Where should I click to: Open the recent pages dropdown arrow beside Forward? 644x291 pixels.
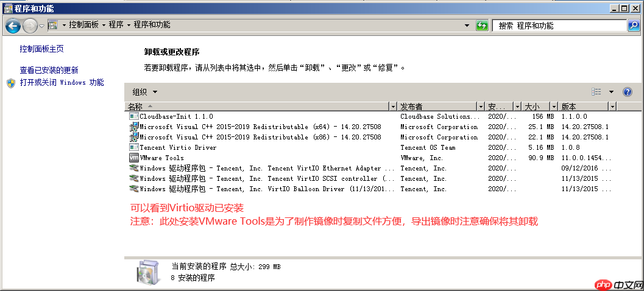click(42, 26)
